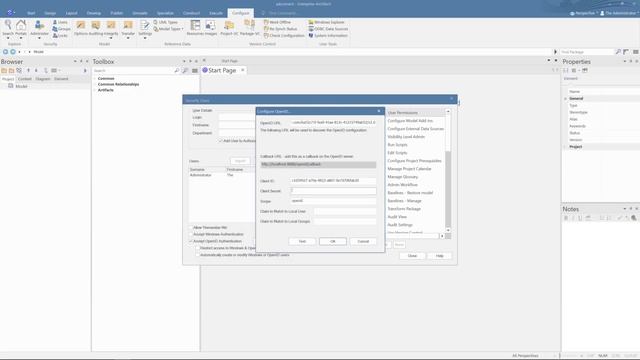Open the Transfer icon
Screen dimensions: 640x360
pyautogui.click(x=128, y=28)
